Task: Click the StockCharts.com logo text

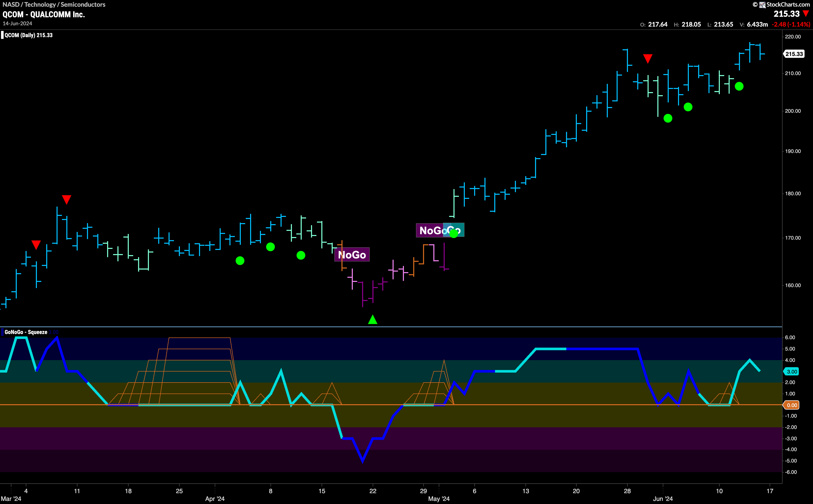Action: 788,4
